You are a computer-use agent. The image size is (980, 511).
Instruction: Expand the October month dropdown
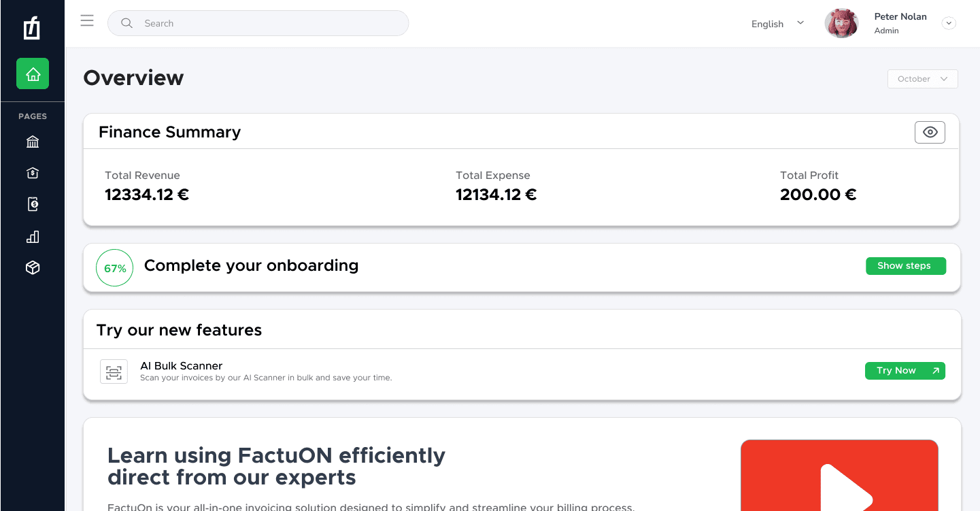pyautogui.click(x=922, y=79)
